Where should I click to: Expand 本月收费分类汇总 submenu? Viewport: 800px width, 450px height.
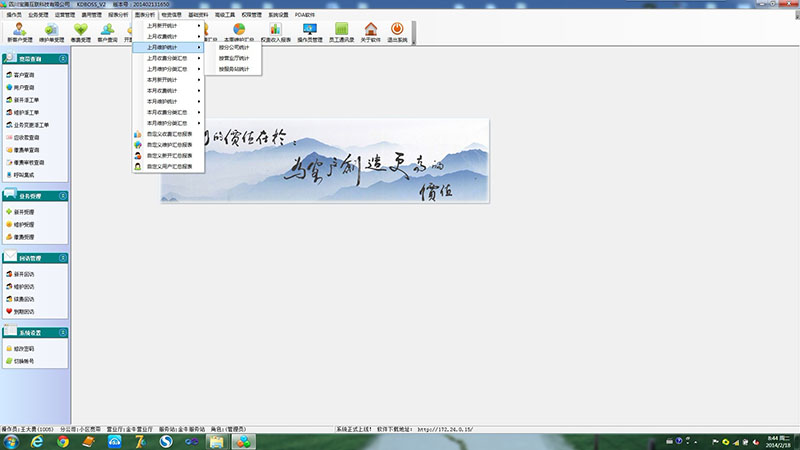(x=168, y=112)
